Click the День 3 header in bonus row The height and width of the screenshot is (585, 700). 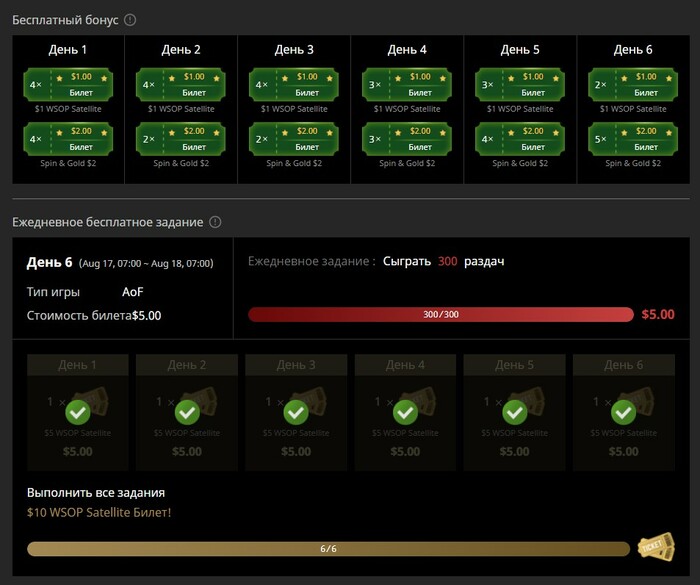(x=294, y=50)
